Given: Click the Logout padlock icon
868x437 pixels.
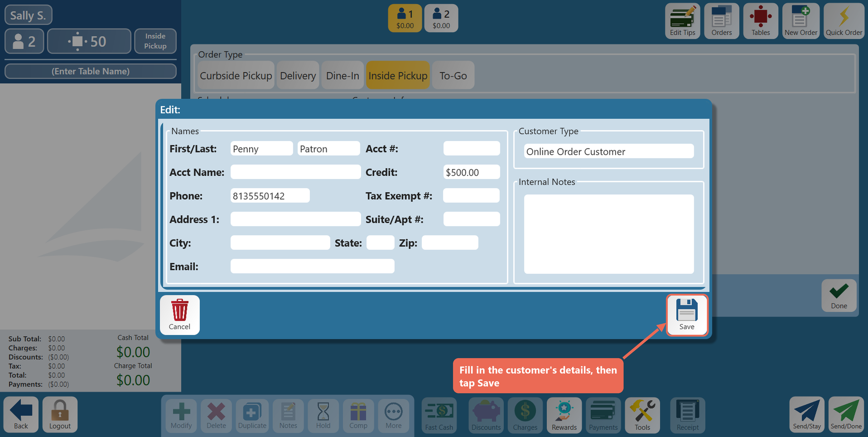Looking at the screenshot, I should (x=60, y=414).
